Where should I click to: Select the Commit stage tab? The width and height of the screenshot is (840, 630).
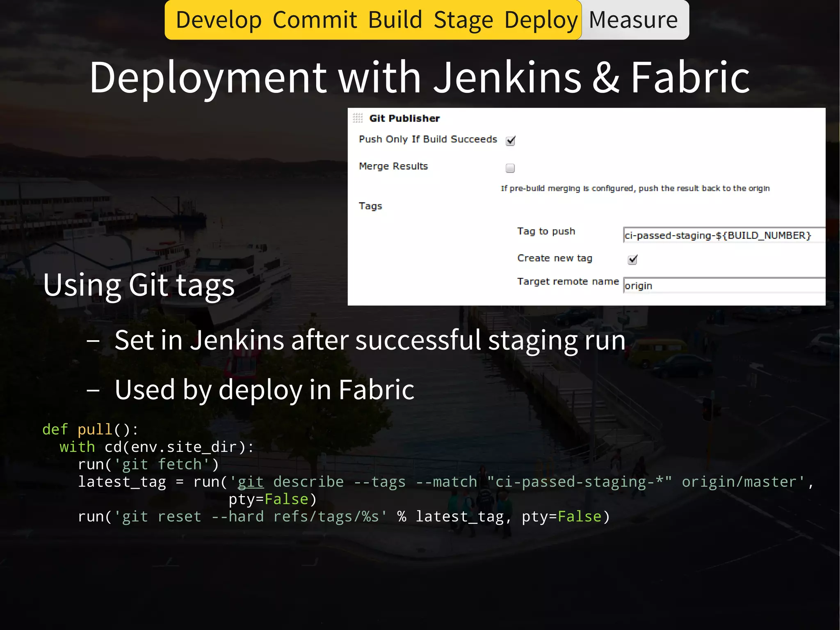point(315,20)
